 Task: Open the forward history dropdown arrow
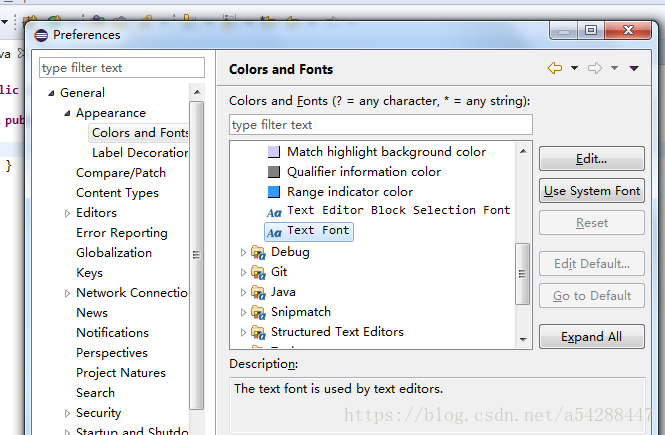coord(614,68)
